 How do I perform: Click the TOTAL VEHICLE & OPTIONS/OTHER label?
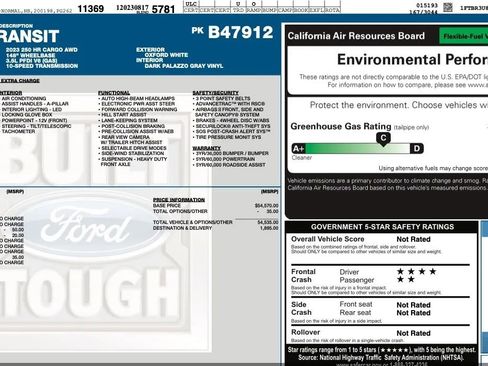coord(193,222)
